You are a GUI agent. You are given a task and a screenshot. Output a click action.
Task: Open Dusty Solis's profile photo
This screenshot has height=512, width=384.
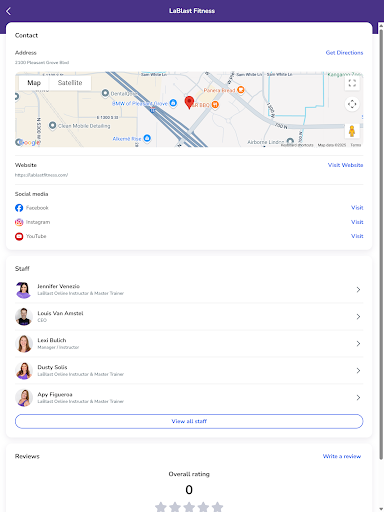coord(24,371)
